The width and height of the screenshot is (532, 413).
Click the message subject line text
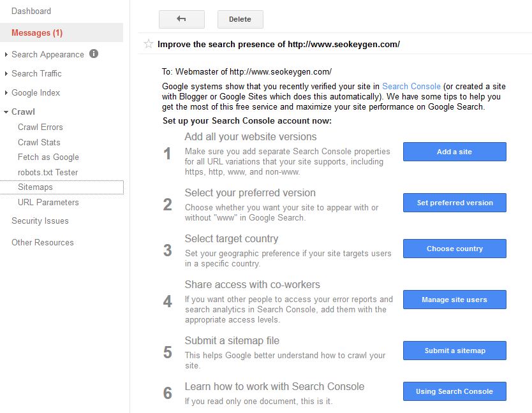pos(279,45)
